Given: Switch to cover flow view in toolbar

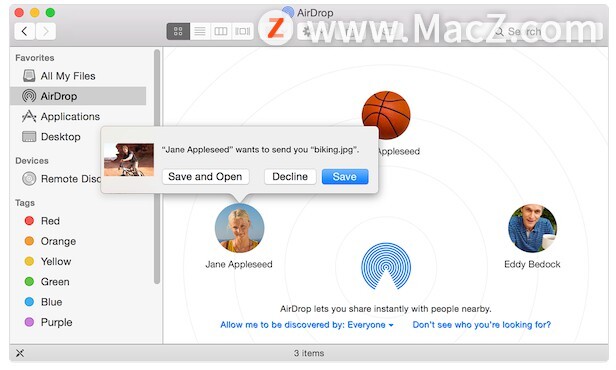Looking at the screenshot, I should coord(242,31).
